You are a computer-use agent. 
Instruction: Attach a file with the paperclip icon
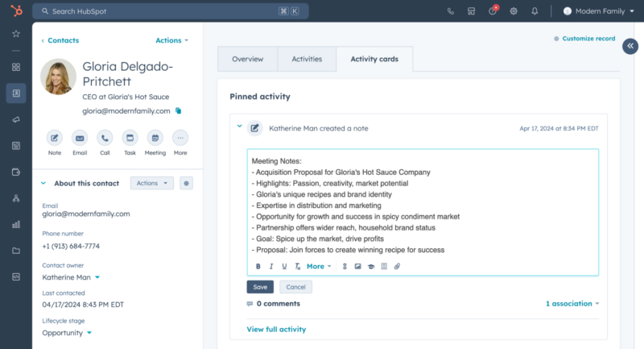click(x=397, y=266)
